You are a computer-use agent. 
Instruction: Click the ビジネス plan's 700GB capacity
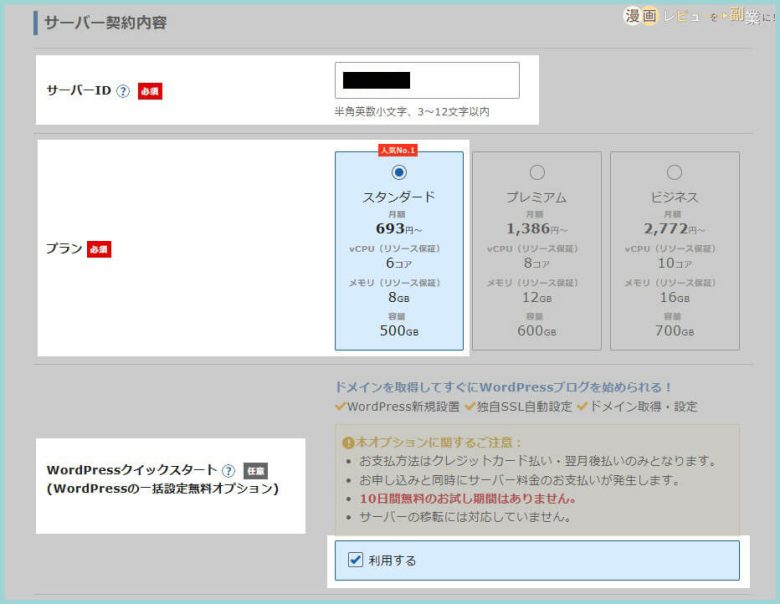tap(674, 331)
